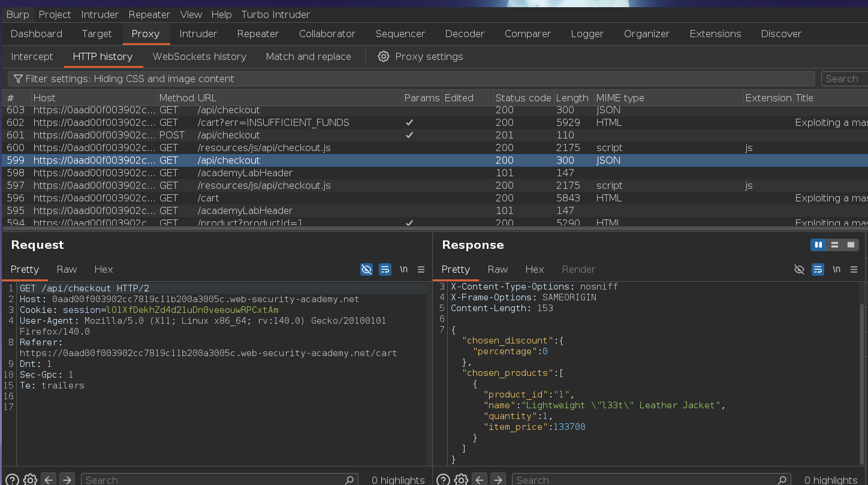This screenshot has height=485, width=868.
Task: Toggle hide headers eye icon in Response
Action: coord(799,269)
